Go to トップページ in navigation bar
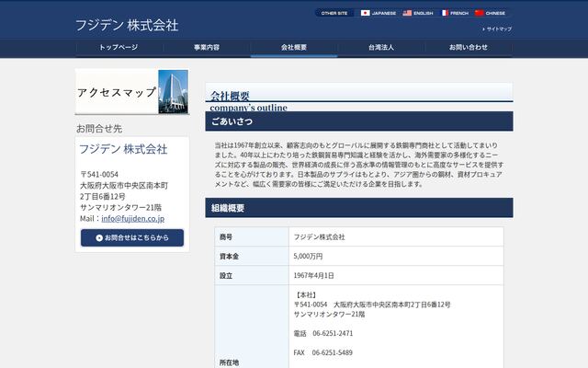 (x=119, y=47)
